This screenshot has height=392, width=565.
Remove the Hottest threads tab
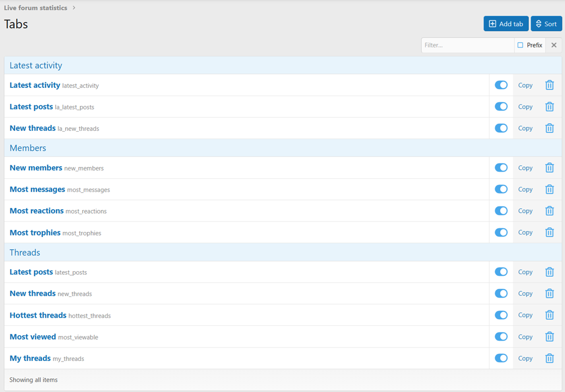tap(549, 315)
